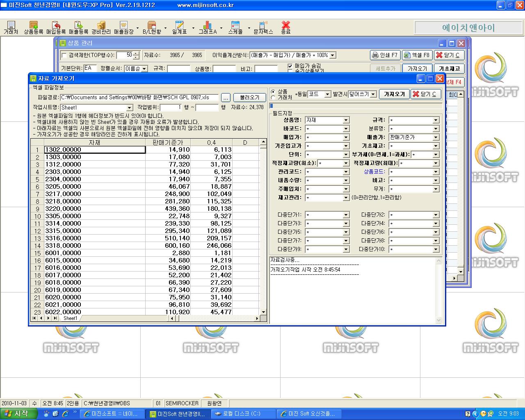The height and width of the screenshot is (420, 525).
Task: Open 매입등록 purchase registration icon
Action: pos(56,28)
